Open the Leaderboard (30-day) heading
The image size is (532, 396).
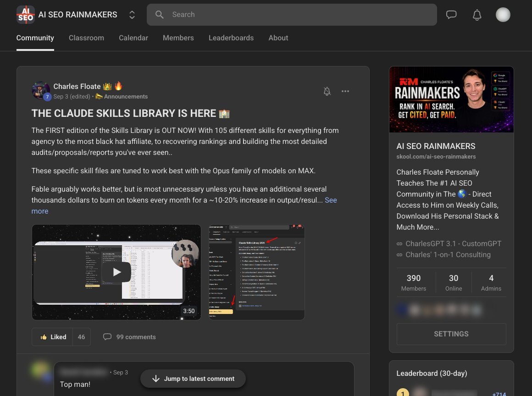click(432, 373)
